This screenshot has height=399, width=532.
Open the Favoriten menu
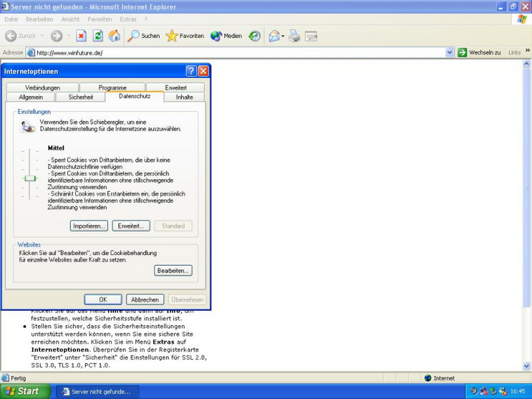(100, 19)
